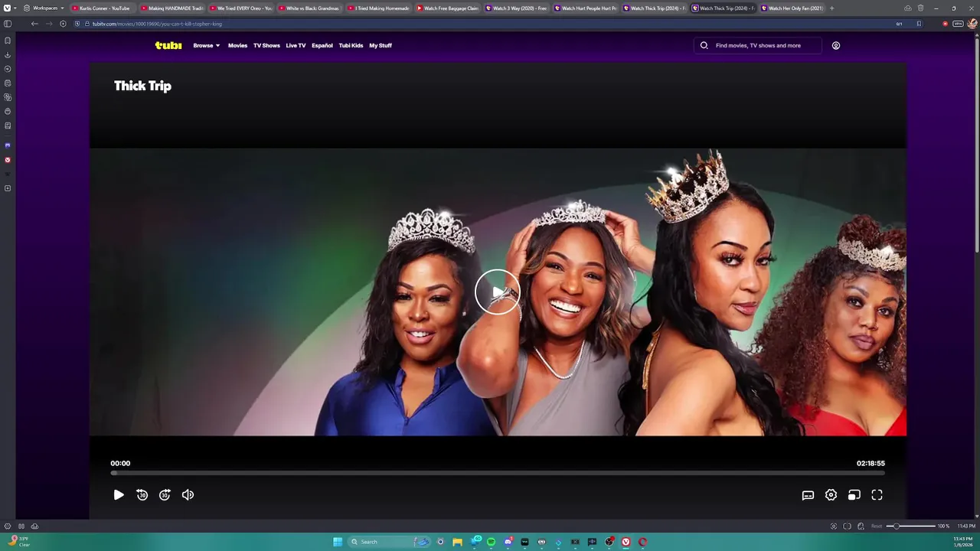
Task: Switch to the Making HANDMADE tab
Action: [172, 8]
